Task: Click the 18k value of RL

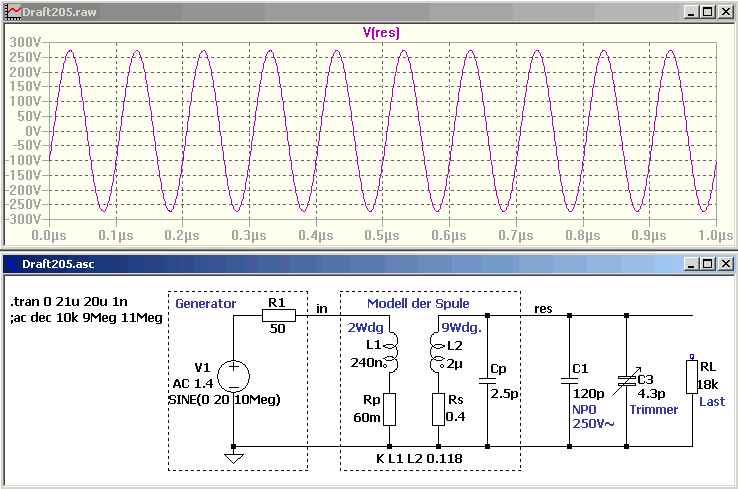Action: pyautogui.click(x=707, y=385)
